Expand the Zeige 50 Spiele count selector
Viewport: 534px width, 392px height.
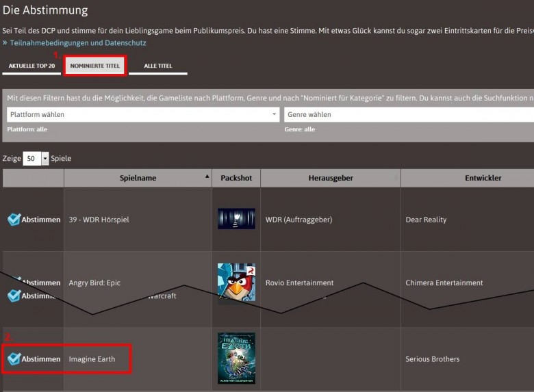[x=36, y=159]
